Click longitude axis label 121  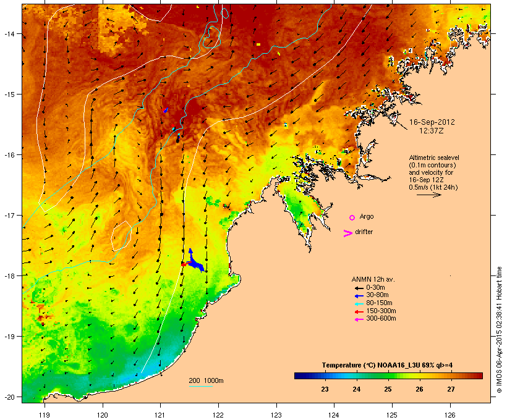(x=160, y=415)
